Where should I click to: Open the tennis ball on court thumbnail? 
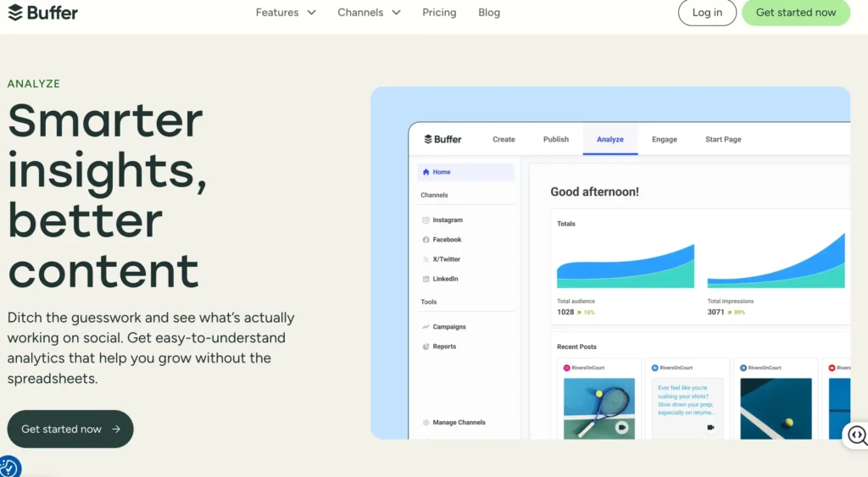click(776, 409)
